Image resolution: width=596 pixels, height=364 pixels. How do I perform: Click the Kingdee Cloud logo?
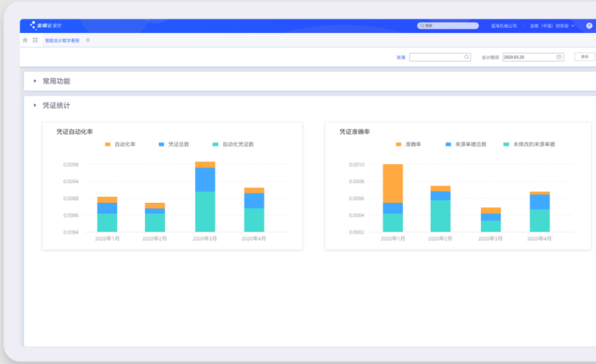pos(45,26)
